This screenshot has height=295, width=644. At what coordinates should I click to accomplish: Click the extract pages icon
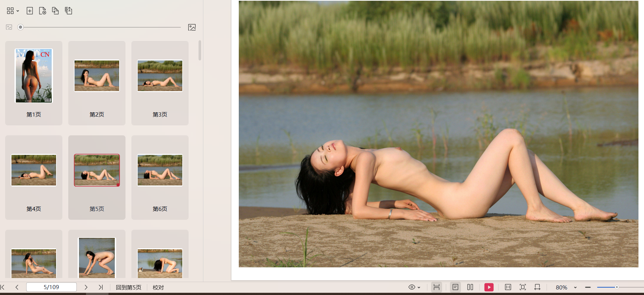69,11
